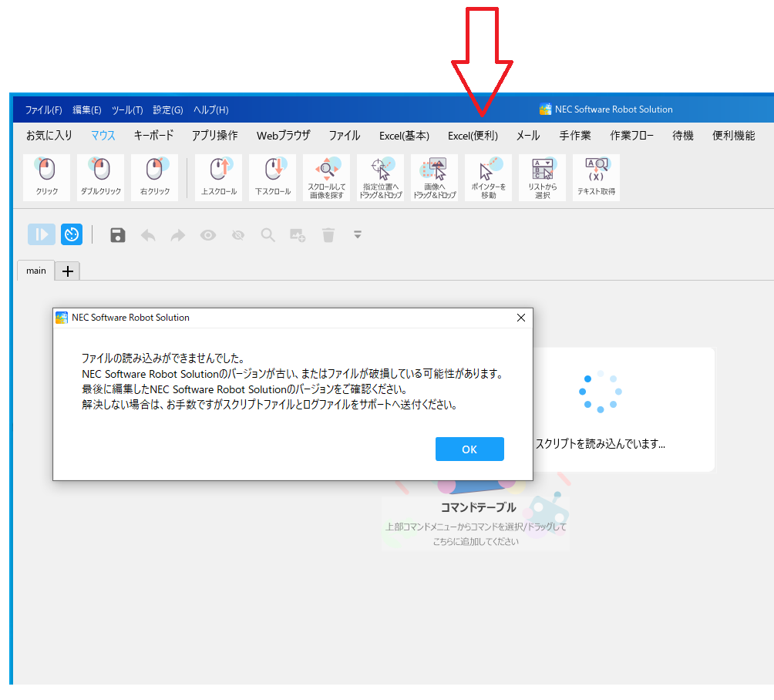
Task: Select スクロールして画像を探す command
Action: coord(326,177)
